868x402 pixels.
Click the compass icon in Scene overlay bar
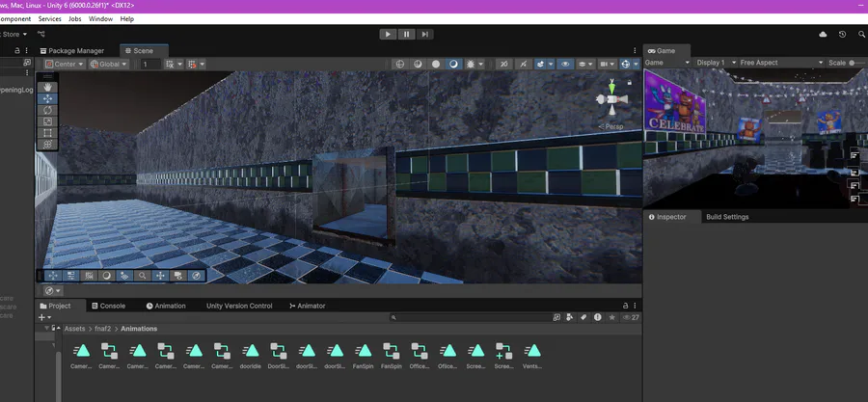tap(197, 276)
